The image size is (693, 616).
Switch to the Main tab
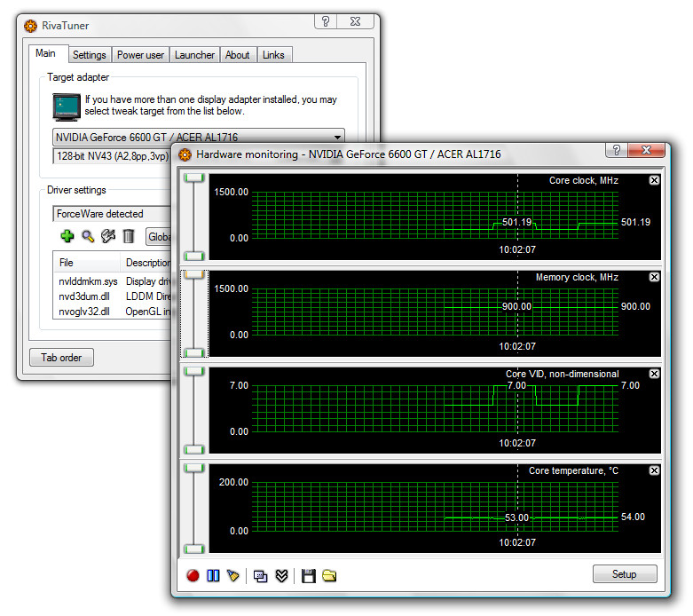[x=45, y=53]
